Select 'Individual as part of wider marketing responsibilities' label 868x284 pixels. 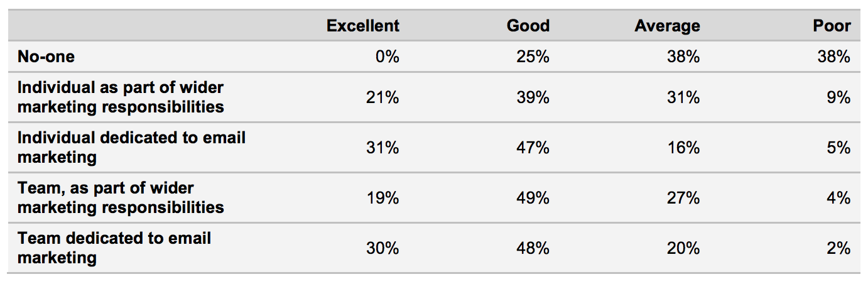coord(121,97)
